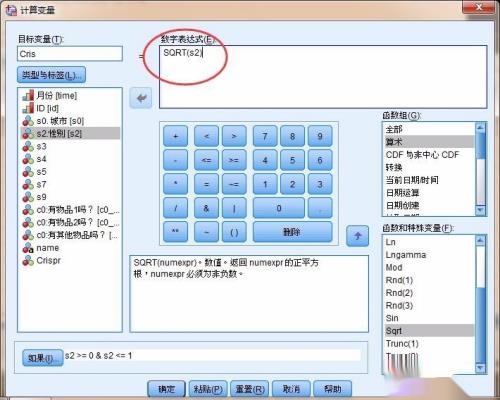Screen dimensions: 500x400
Task: Click the 重置(R) reset button
Action: click(250, 389)
